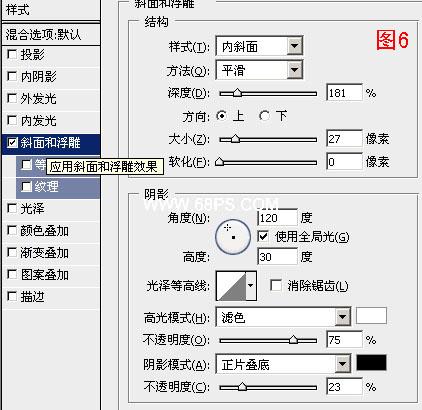Select the 上 direction radio button
Viewport: 422px width, 410px height.
221,116
